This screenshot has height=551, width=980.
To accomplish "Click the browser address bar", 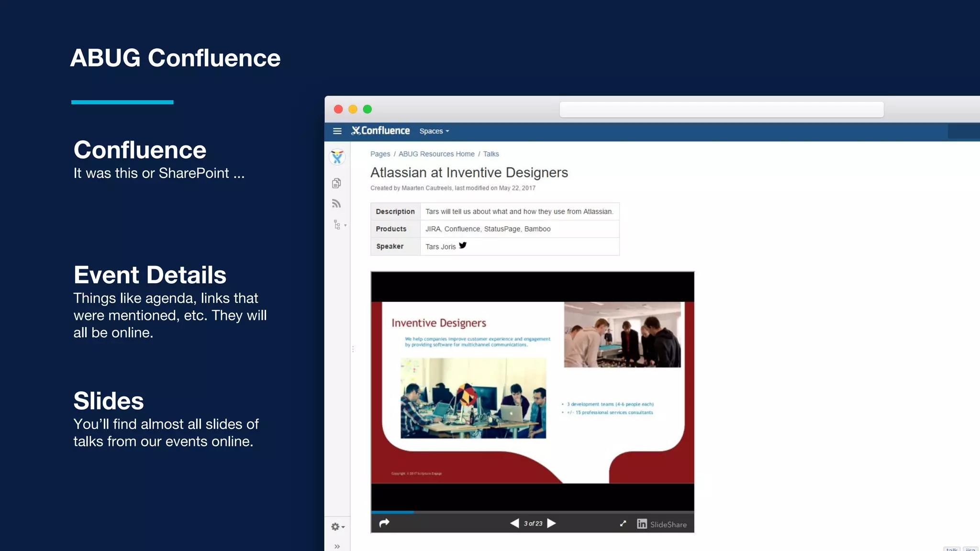I will click(721, 110).
